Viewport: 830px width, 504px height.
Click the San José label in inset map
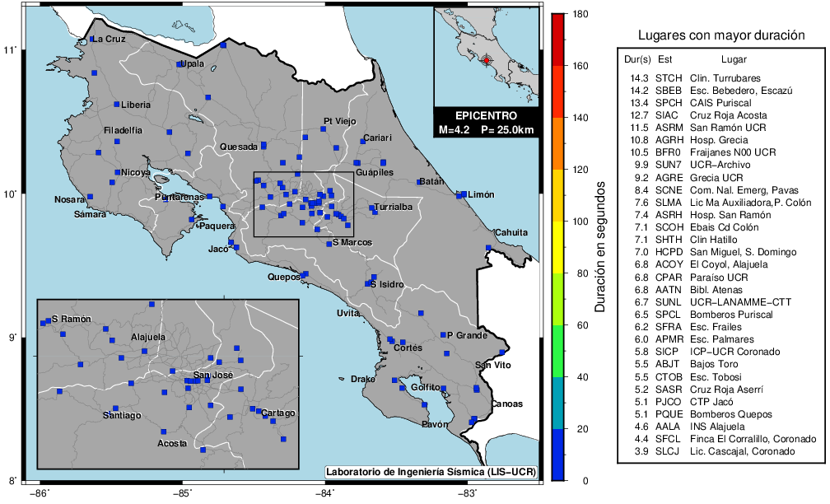tap(212, 376)
